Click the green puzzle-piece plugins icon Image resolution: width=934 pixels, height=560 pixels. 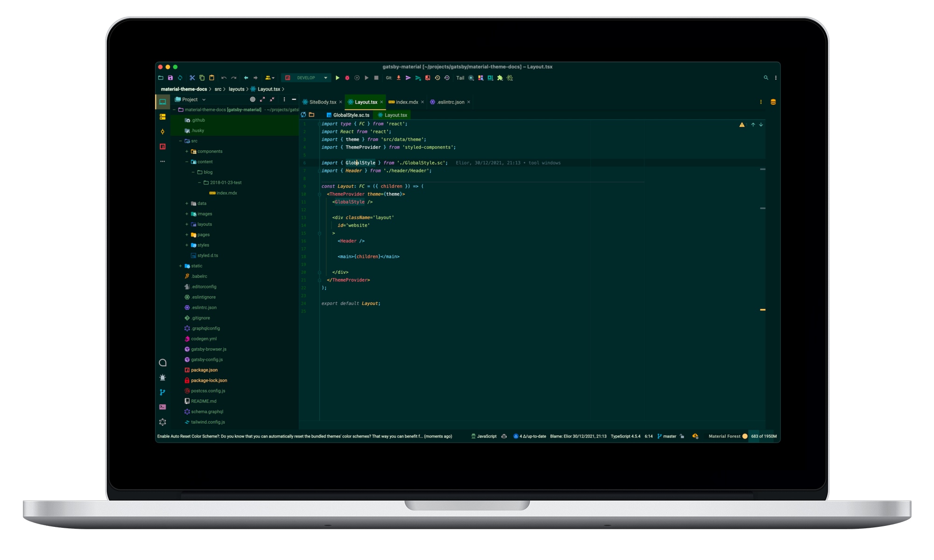(x=500, y=78)
